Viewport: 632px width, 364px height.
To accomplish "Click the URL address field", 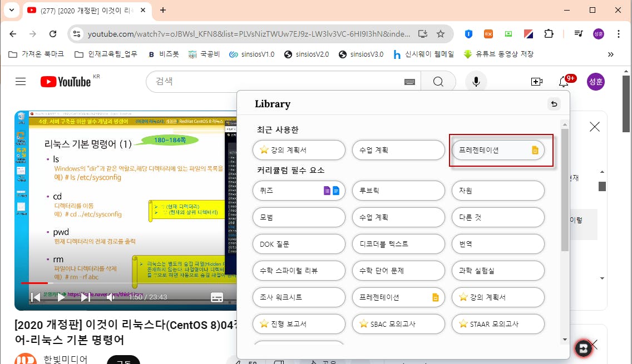I will (x=249, y=34).
